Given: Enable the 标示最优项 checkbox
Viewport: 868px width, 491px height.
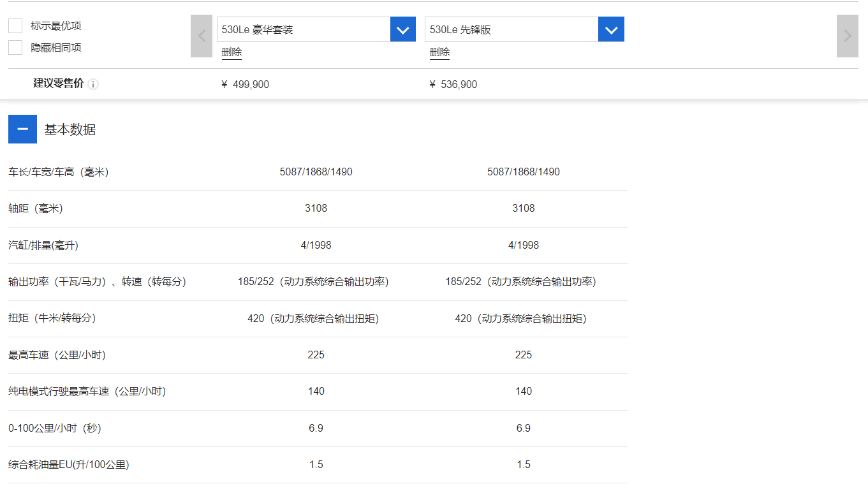Looking at the screenshot, I should pyautogui.click(x=15, y=26).
